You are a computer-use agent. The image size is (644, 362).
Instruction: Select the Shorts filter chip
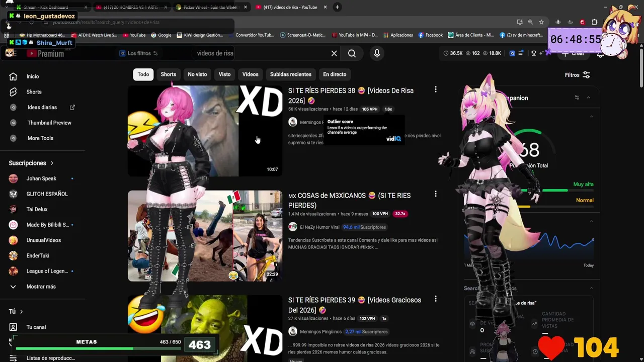point(169,74)
